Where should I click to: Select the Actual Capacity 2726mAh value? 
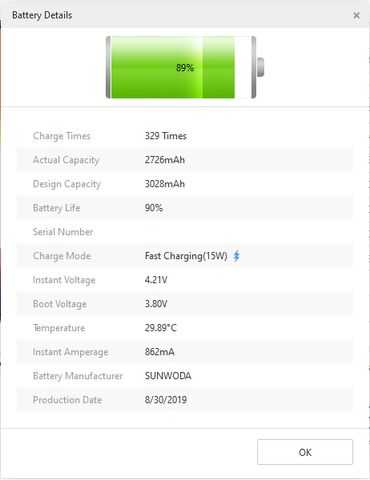click(165, 160)
